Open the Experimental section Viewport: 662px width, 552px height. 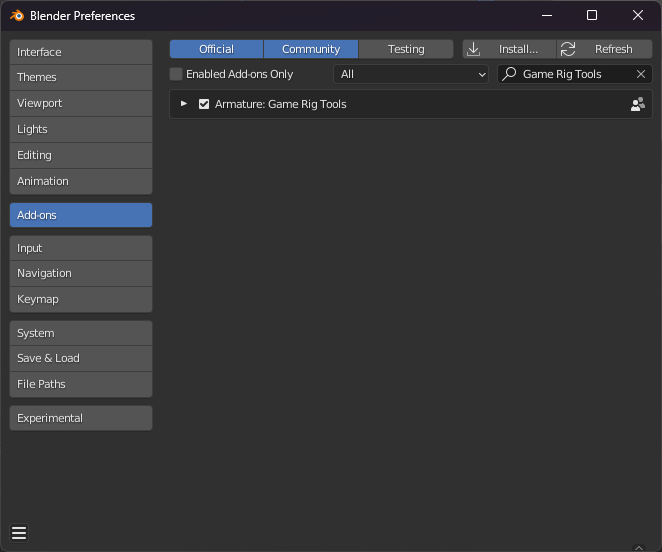coord(81,418)
